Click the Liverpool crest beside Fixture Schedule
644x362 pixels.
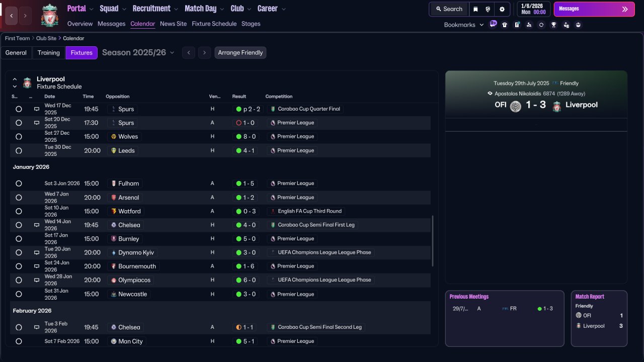(x=27, y=82)
